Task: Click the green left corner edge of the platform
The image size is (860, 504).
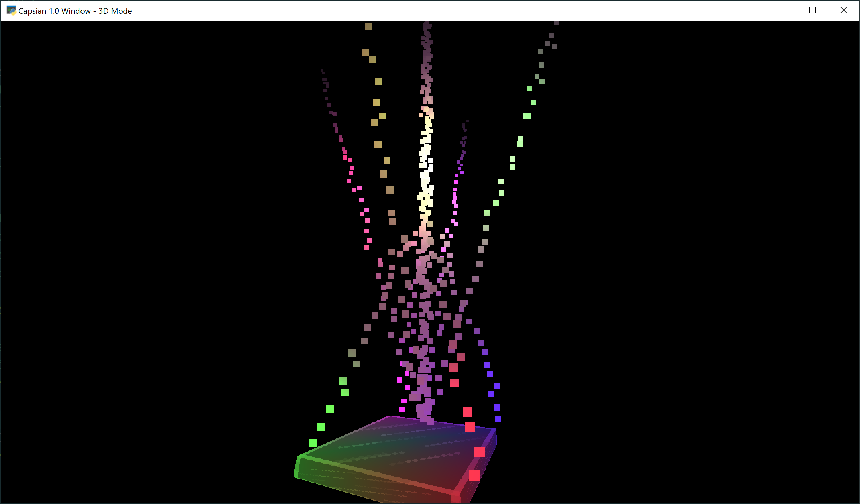Action: [x=297, y=466]
